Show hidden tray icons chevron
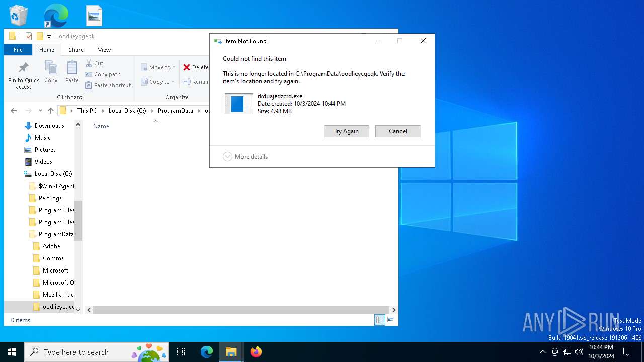Image resolution: width=644 pixels, height=362 pixels. (x=542, y=352)
